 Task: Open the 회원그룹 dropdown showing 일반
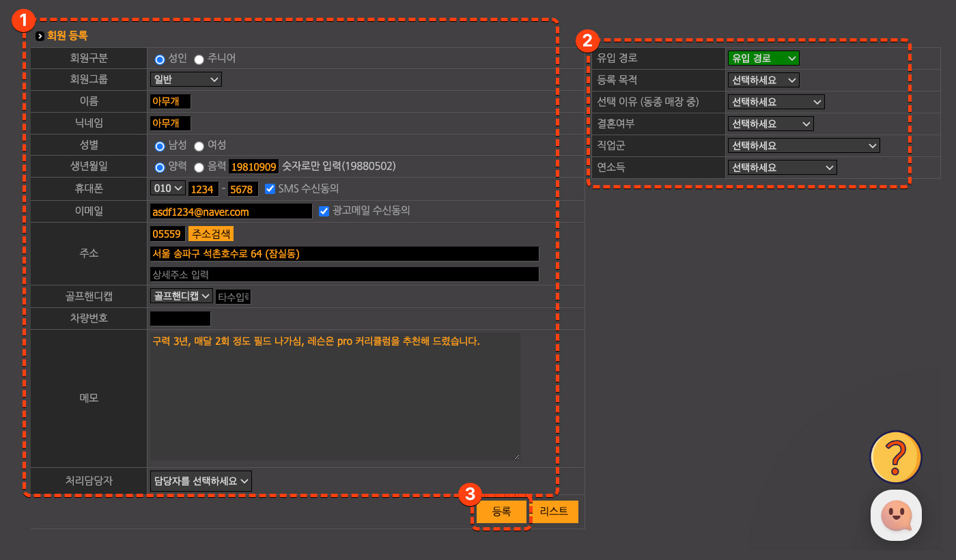click(x=186, y=80)
